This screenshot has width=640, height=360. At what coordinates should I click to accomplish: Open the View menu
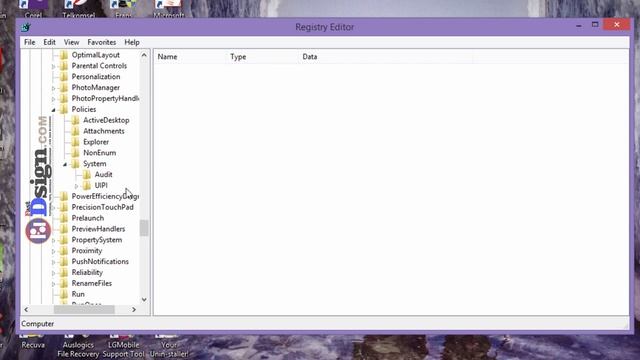(71, 42)
